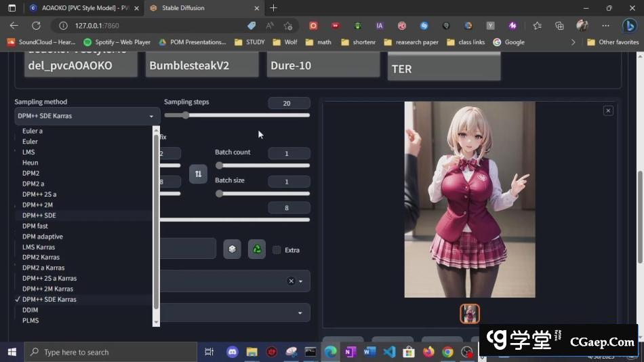Image resolution: width=644 pixels, height=362 pixels.
Task: Close the generated image preview
Action: click(x=608, y=110)
